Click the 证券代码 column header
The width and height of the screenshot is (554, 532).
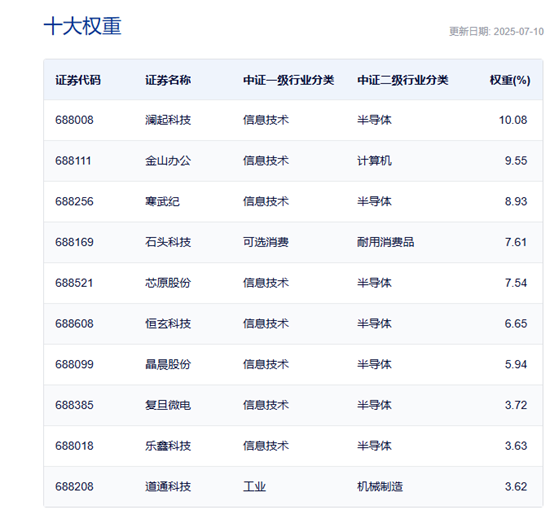click(78, 80)
